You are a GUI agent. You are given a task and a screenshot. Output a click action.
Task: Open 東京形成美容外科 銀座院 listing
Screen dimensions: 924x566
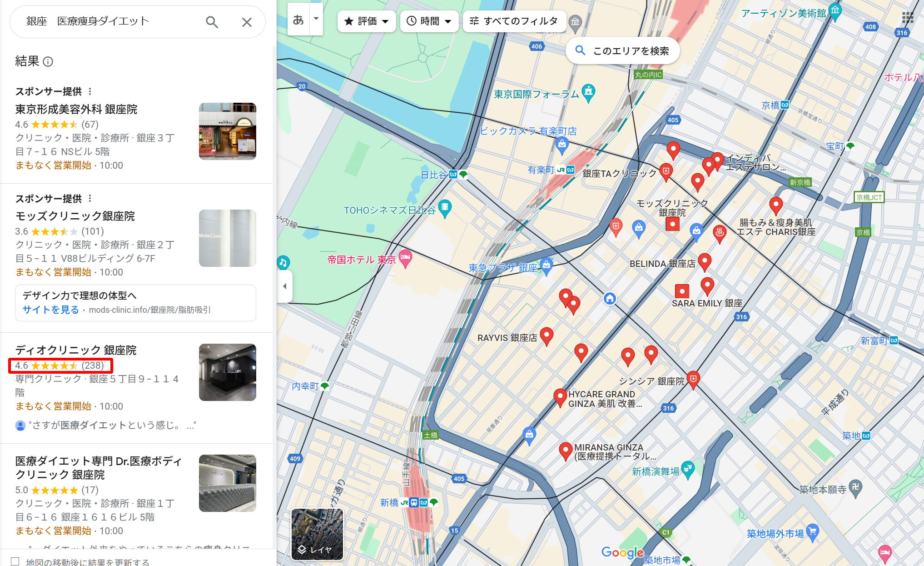[76, 109]
